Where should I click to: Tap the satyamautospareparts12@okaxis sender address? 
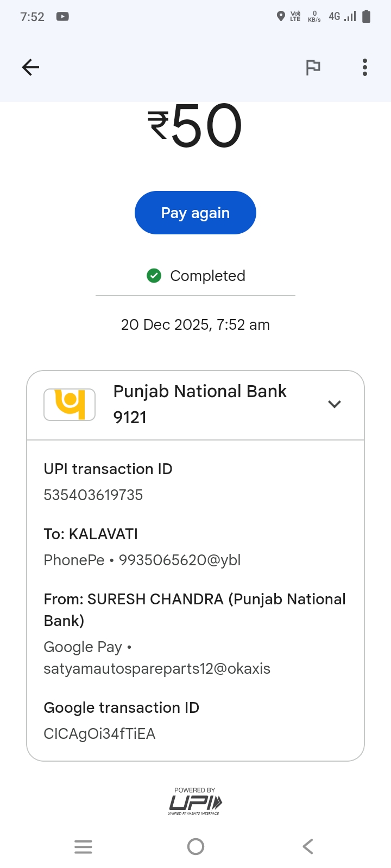157,668
